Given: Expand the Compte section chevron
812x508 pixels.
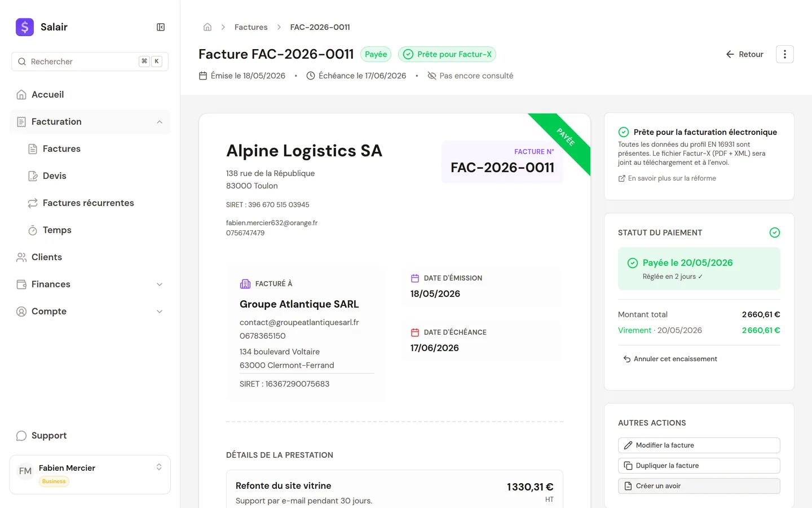Looking at the screenshot, I should click(160, 312).
